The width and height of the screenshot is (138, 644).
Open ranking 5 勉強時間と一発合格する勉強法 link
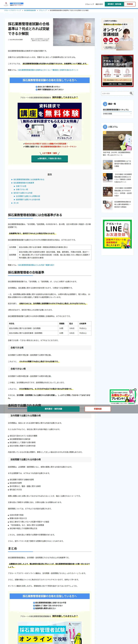123,204
